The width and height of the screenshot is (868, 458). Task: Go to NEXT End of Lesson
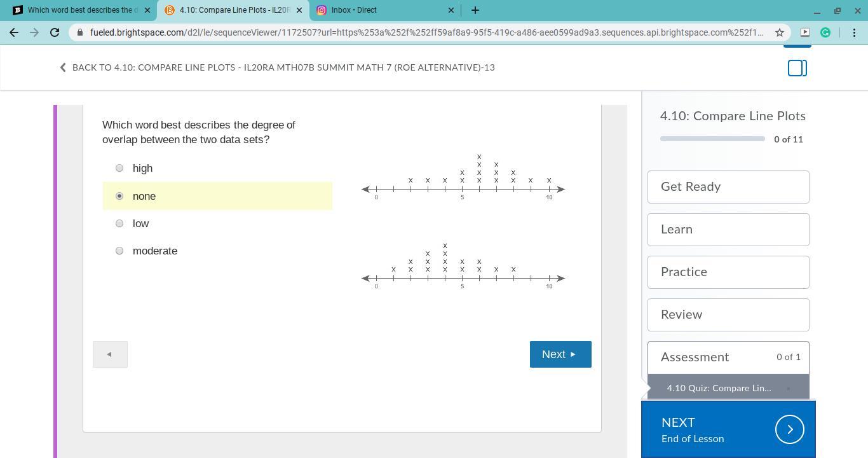[x=728, y=429]
